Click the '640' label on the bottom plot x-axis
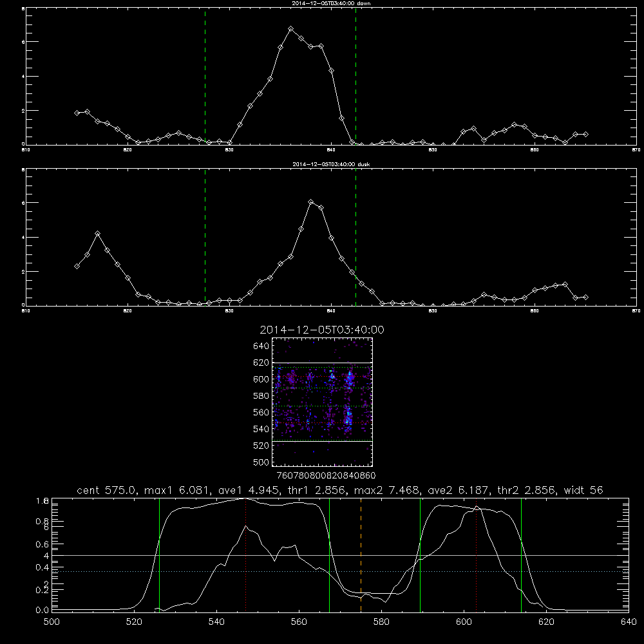The width and height of the screenshot is (644, 644). 629,622
